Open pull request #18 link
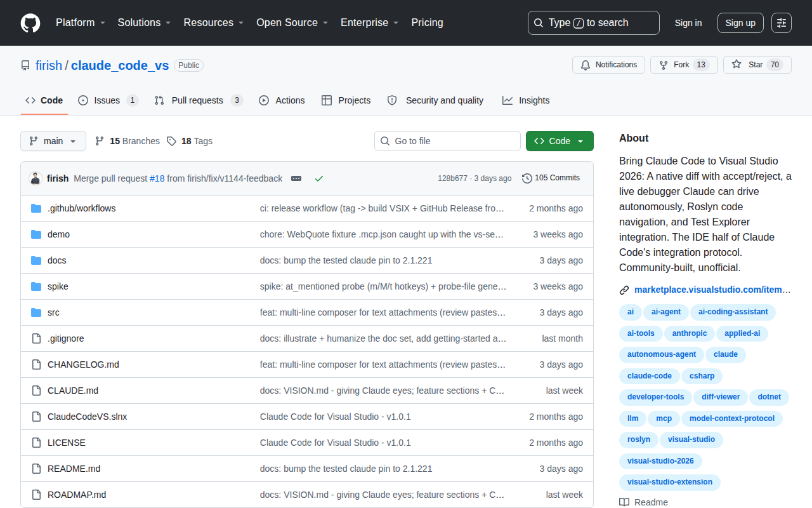This screenshot has width=812, height=508. point(157,178)
